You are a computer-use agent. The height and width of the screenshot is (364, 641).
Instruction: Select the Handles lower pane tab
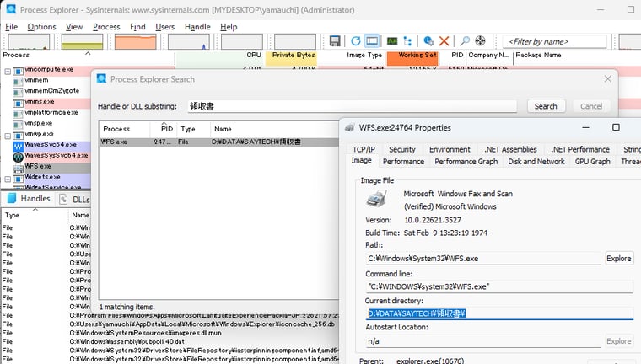(29, 199)
